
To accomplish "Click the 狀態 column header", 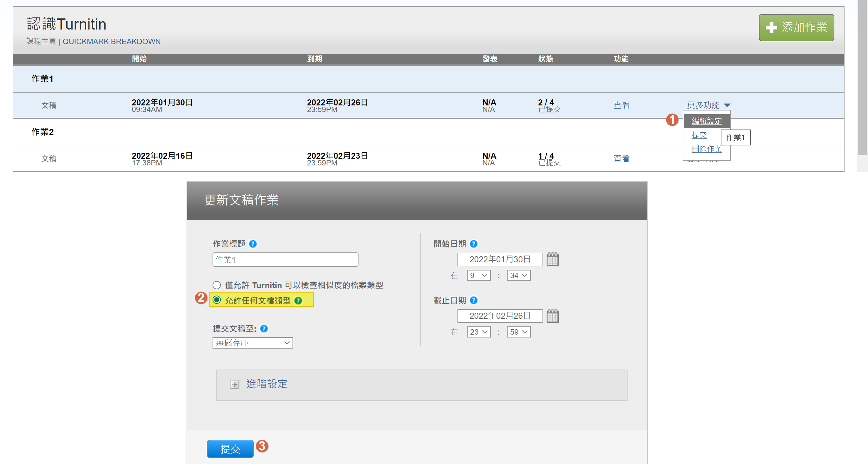I will click(x=546, y=59).
